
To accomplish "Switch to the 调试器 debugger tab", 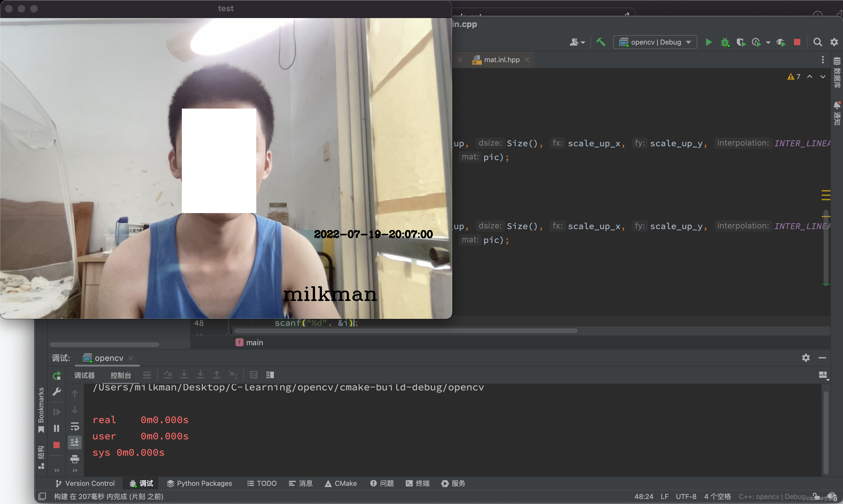I will 84,375.
